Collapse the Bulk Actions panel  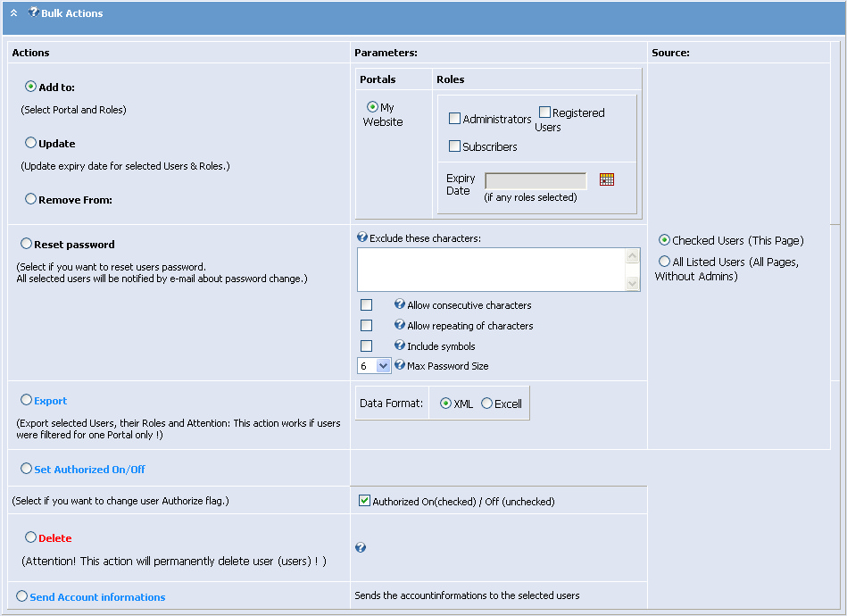[x=13, y=12]
